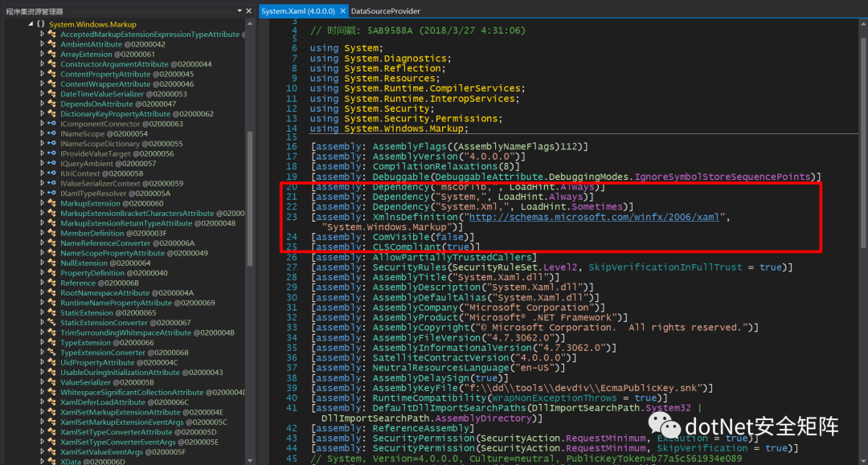Click the using System.Windows.Markup line
This screenshot has width=868, height=465.
click(x=389, y=128)
